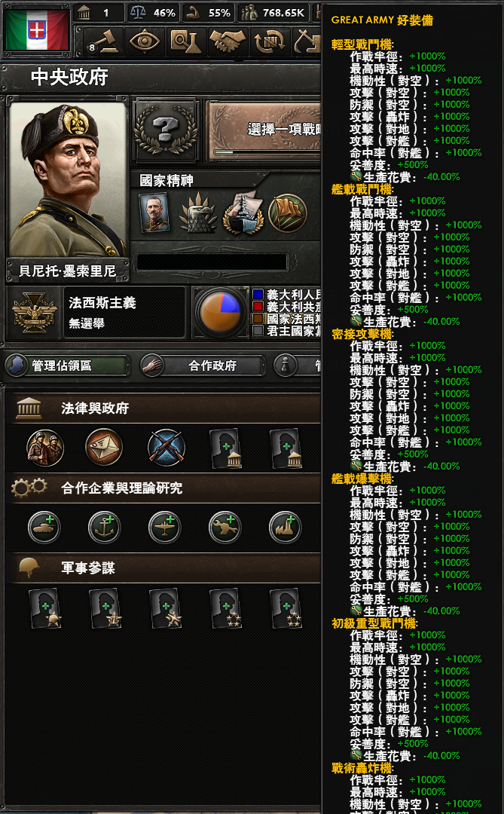Click the party popularity pie chart
504x814 pixels.
[221, 313]
